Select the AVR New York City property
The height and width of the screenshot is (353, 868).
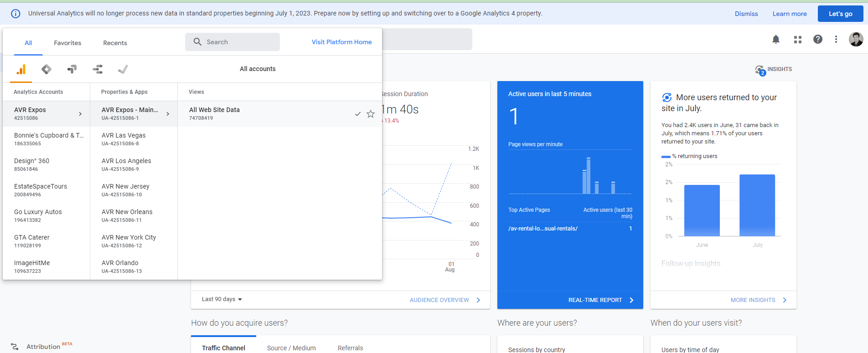[x=134, y=241]
